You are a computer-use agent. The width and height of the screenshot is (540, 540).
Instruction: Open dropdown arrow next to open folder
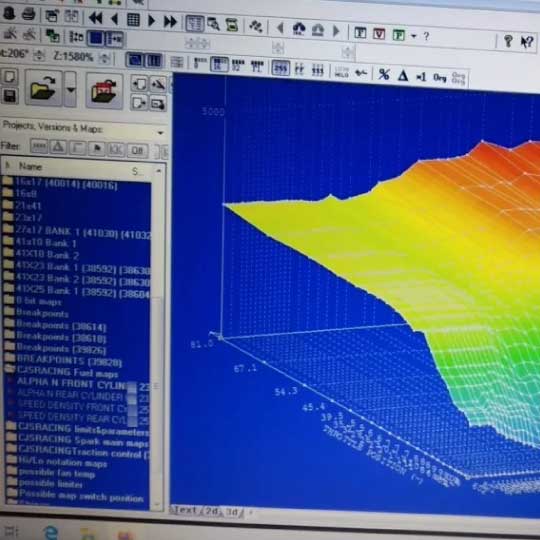(x=71, y=90)
